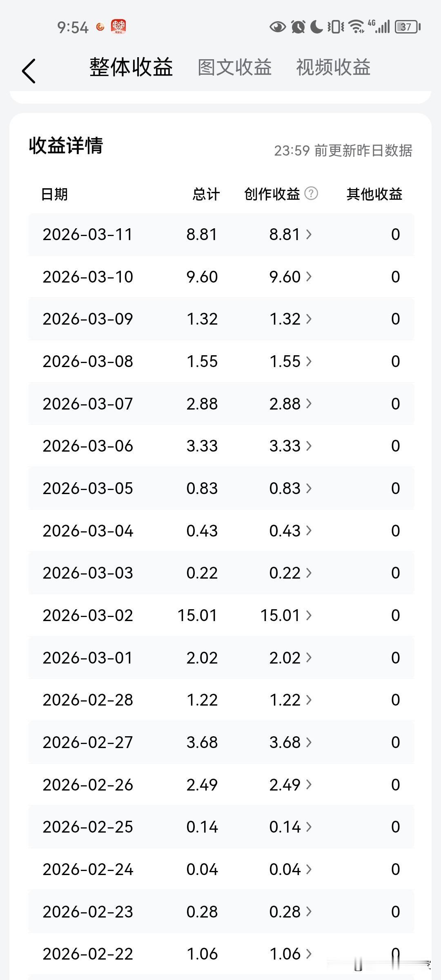The width and height of the screenshot is (441, 980).
Task: Tap the eye comfort status icon
Action: click(278, 27)
